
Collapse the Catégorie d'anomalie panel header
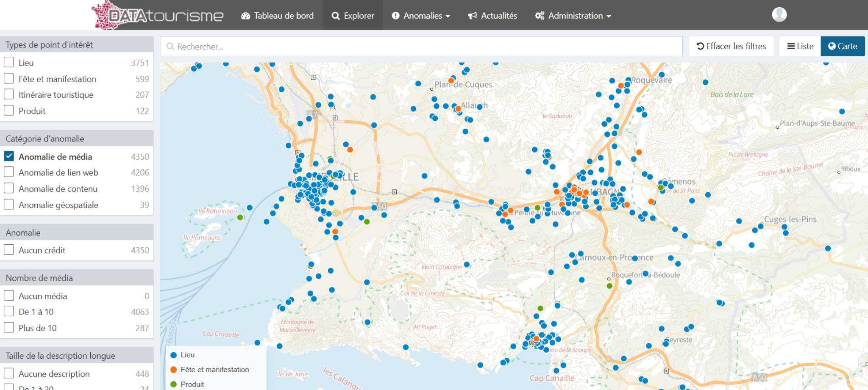pyautogui.click(x=77, y=138)
